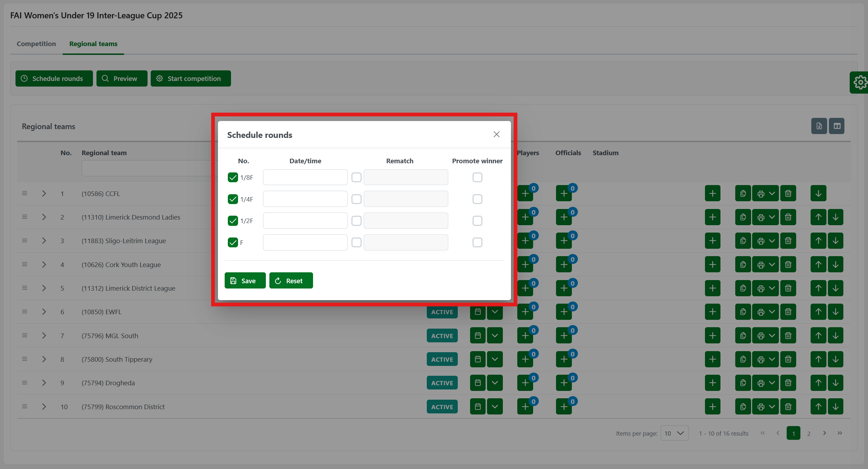
Task: Add a player to MGL South with plus icon
Action: point(525,336)
